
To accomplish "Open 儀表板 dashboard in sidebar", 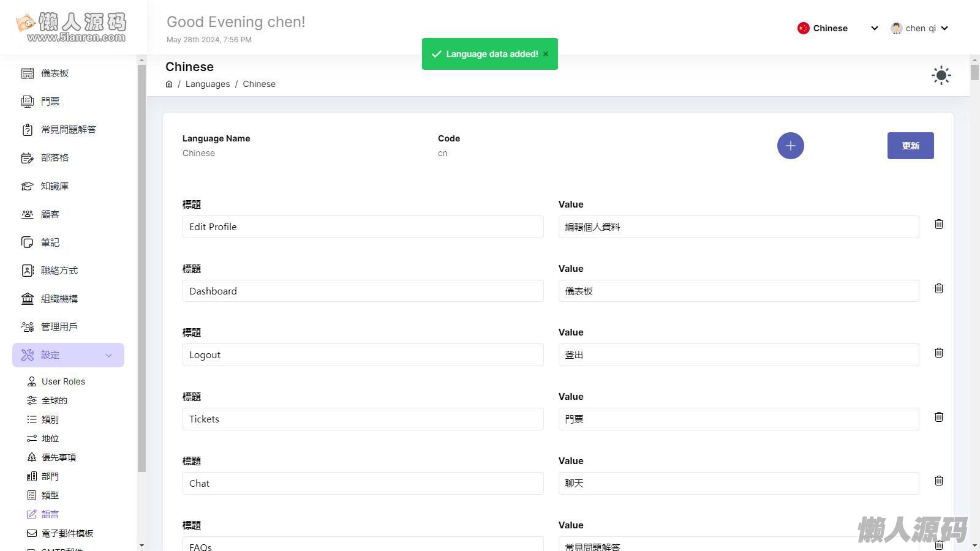I will [x=55, y=73].
